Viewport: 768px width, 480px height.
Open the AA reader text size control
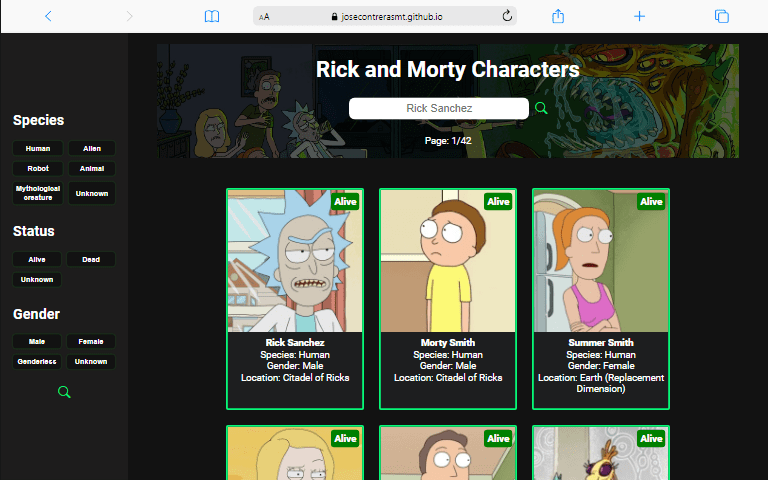(x=264, y=17)
